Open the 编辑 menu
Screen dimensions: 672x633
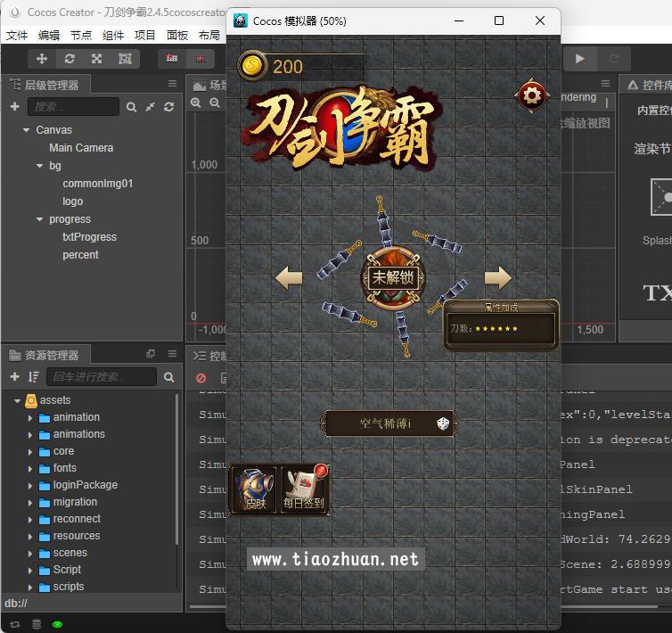(x=49, y=35)
